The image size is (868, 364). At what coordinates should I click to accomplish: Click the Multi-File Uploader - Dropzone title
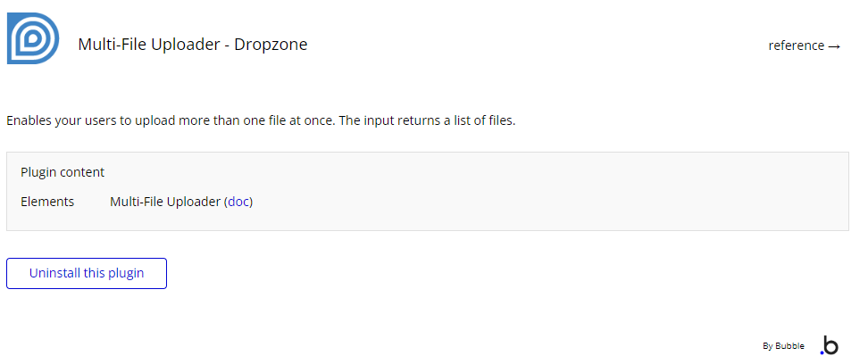[x=192, y=44]
